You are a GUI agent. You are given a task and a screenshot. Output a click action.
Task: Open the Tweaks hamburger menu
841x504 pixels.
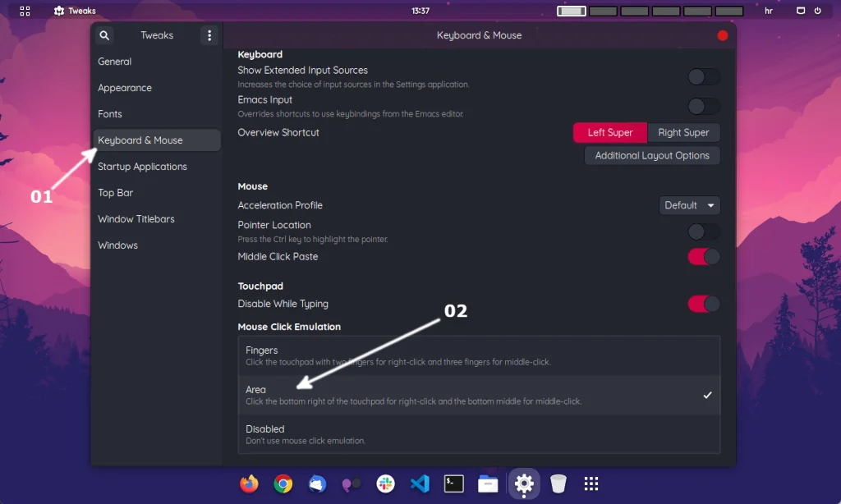click(209, 35)
